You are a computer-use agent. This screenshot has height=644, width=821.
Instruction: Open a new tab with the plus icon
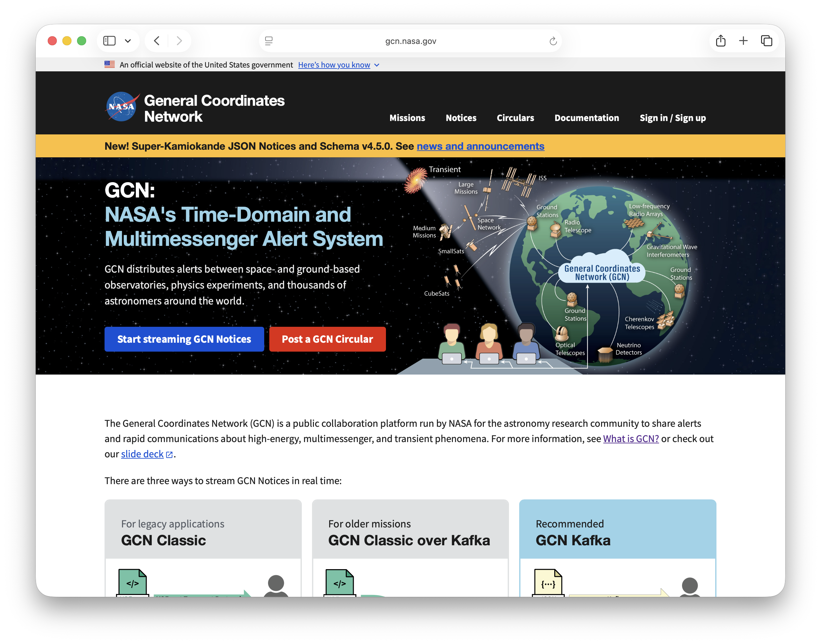[744, 41]
